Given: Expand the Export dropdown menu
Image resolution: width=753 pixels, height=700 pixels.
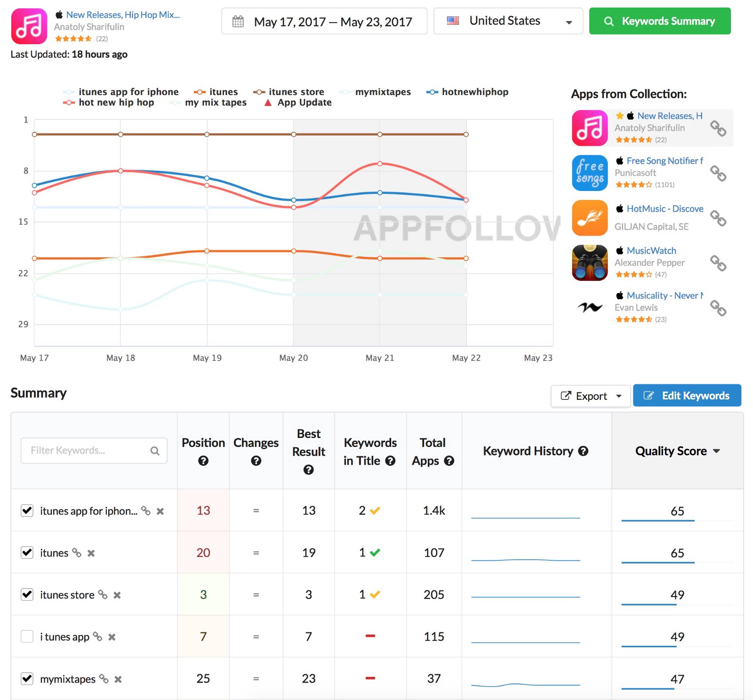Looking at the screenshot, I should point(591,396).
